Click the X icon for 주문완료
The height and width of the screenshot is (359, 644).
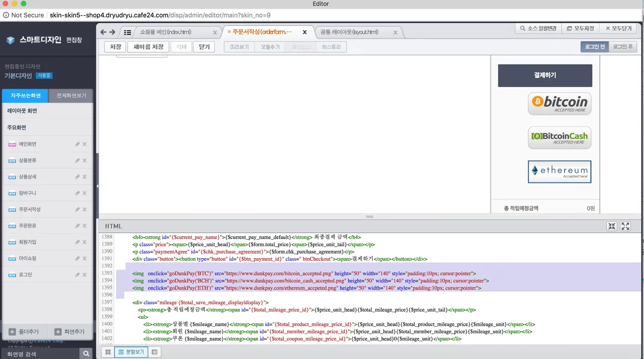(85, 226)
